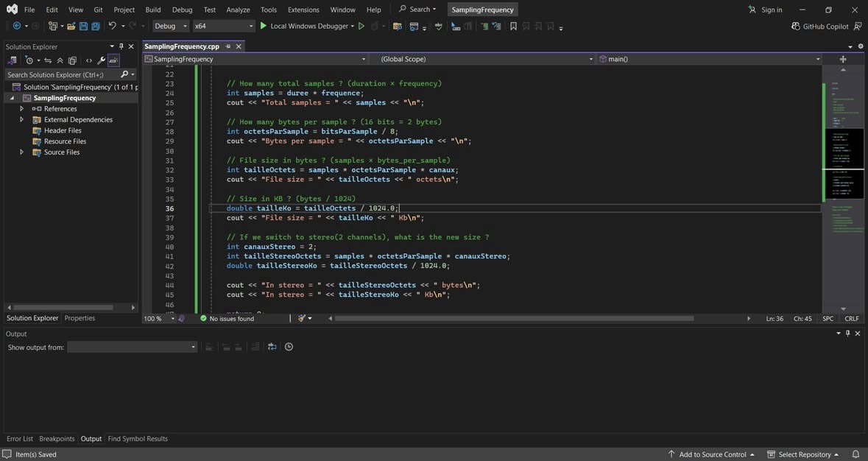Open the main() member dropdown
Viewport: 868px width, 461px height.
[710, 59]
